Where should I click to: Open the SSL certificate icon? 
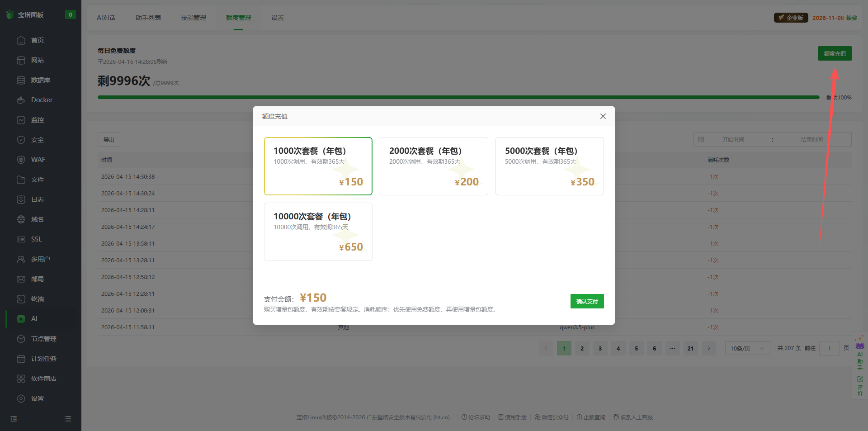tap(21, 239)
